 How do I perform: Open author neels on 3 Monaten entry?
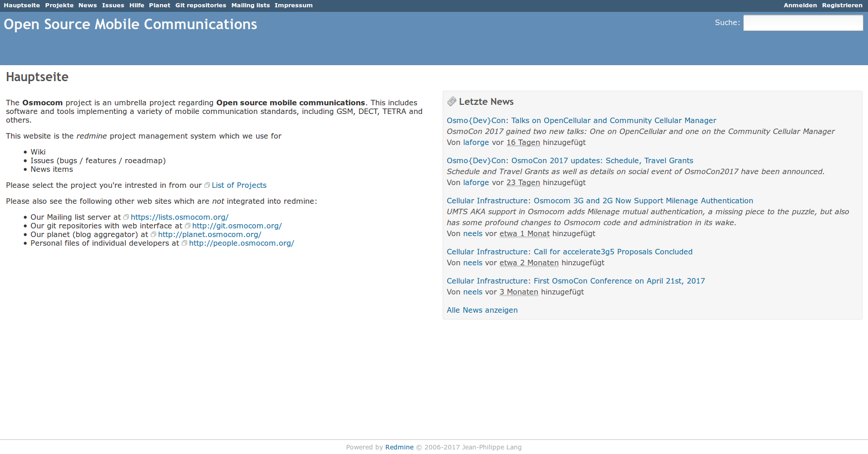pyautogui.click(x=473, y=292)
